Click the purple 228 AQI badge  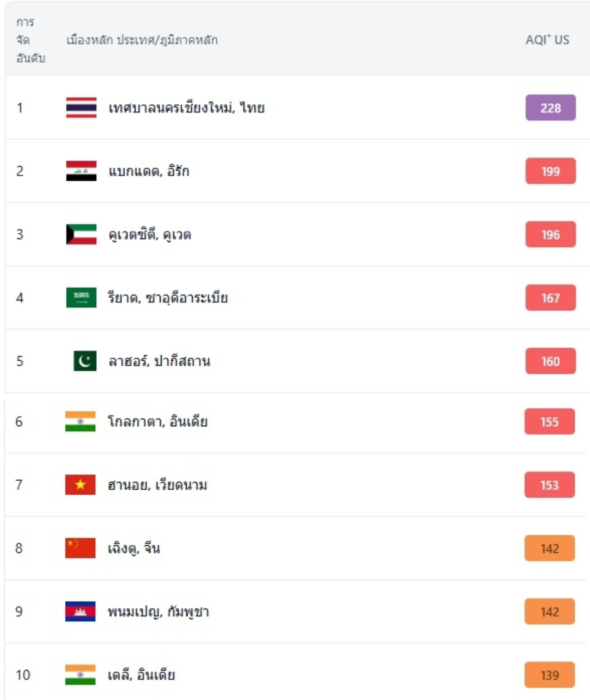(550, 108)
